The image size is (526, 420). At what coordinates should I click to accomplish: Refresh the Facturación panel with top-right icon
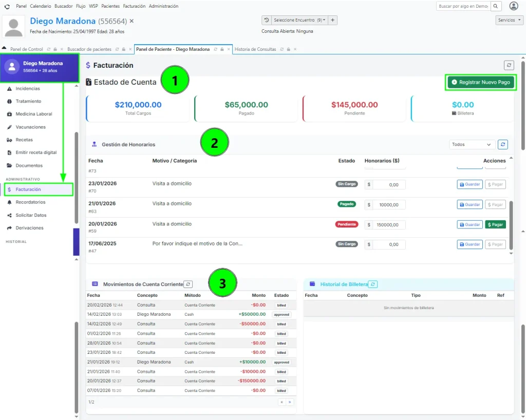pos(509,65)
